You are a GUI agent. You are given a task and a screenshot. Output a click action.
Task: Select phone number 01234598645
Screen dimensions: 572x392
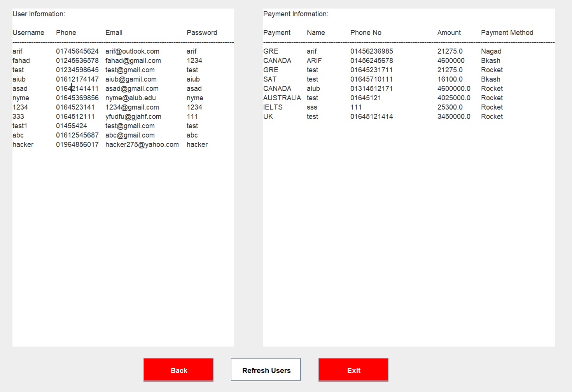click(x=77, y=70)
